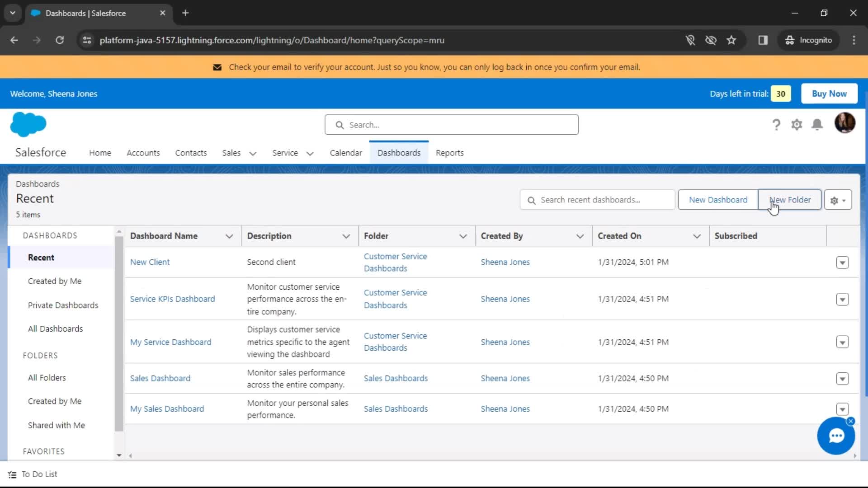Open Created On column menu chevron

coord(697,236)
